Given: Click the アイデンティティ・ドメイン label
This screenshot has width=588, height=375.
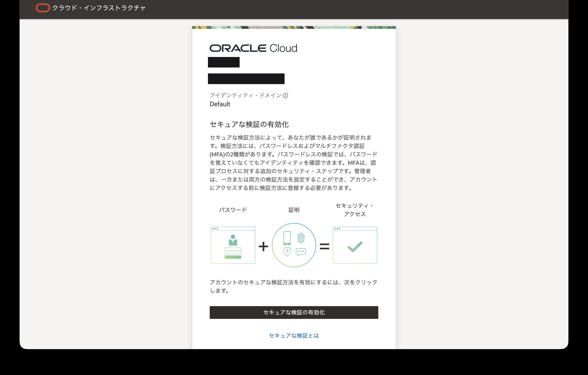Looking at the screenshot, I should pos(245,95).
